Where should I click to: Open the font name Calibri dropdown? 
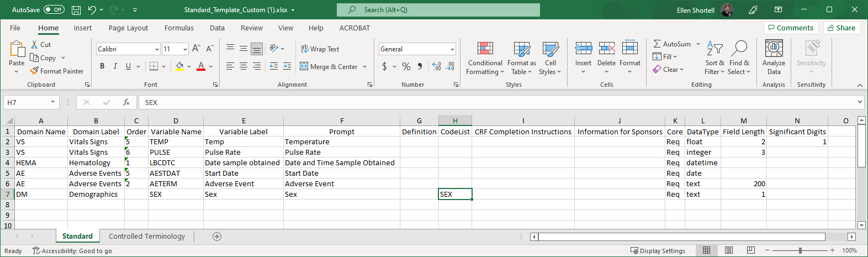point(157,49)
